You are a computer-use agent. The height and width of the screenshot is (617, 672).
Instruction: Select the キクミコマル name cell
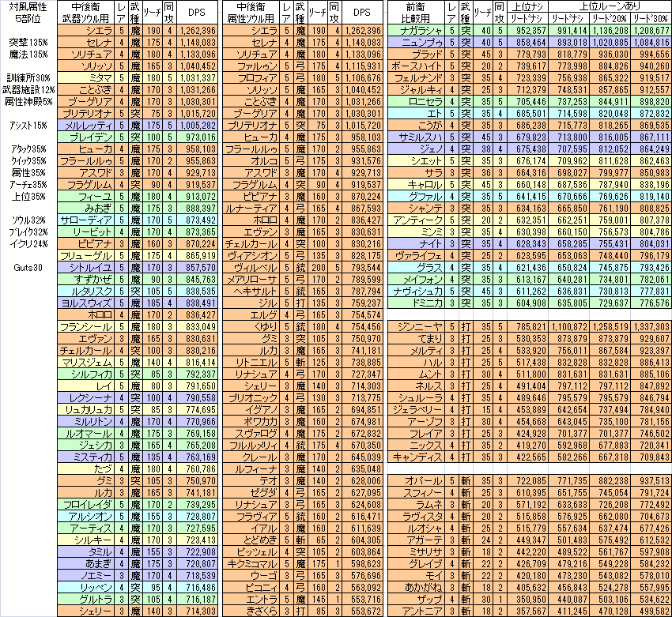tap(251, 564)
